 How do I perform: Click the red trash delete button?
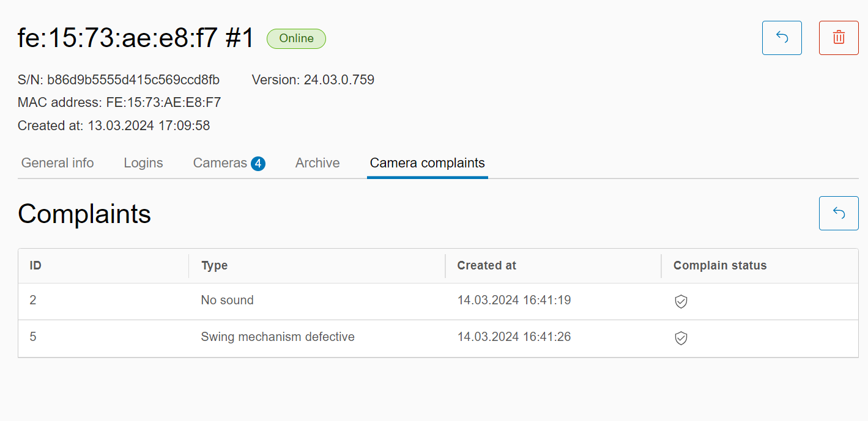click(839, 38)
